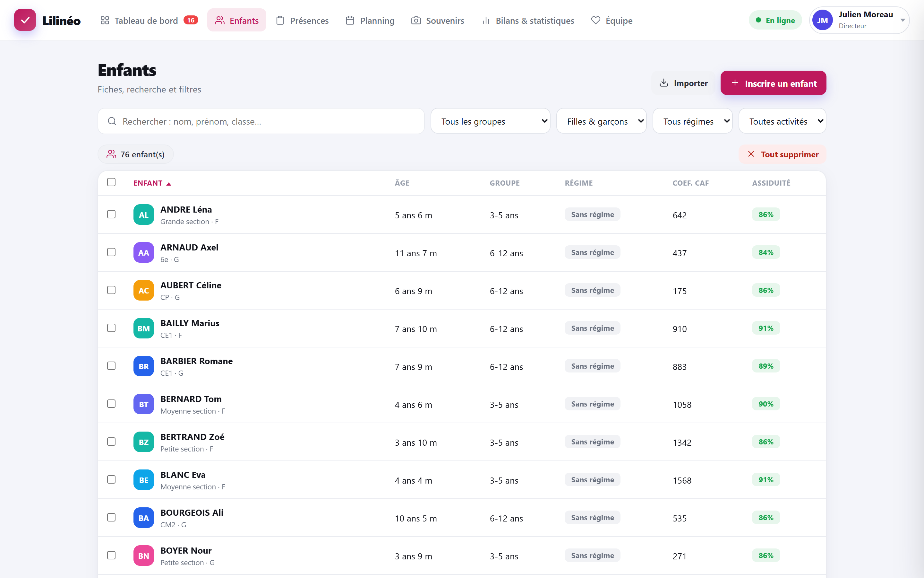
Task: Sort by the ASSIDUITÉ column header
Action: pos(771,183)
